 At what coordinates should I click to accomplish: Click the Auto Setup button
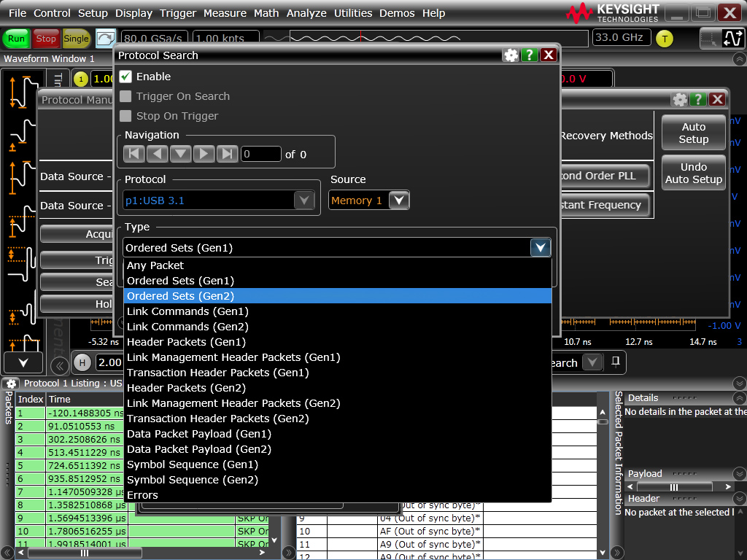pos(693,133)
